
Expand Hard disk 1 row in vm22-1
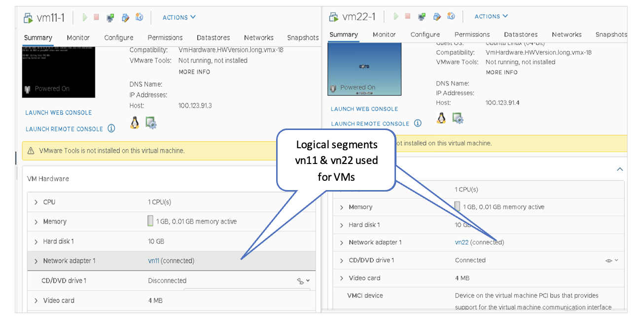pos(342,225)
